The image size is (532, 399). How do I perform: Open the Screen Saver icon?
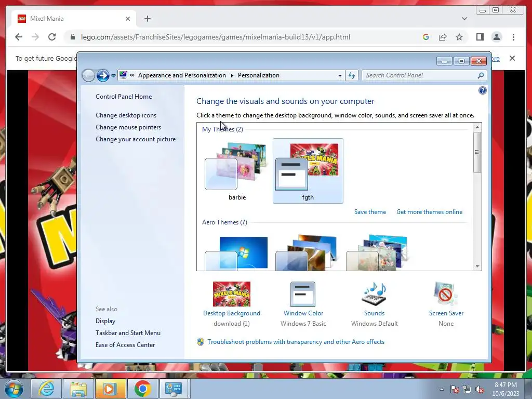(x=446, y=294)
